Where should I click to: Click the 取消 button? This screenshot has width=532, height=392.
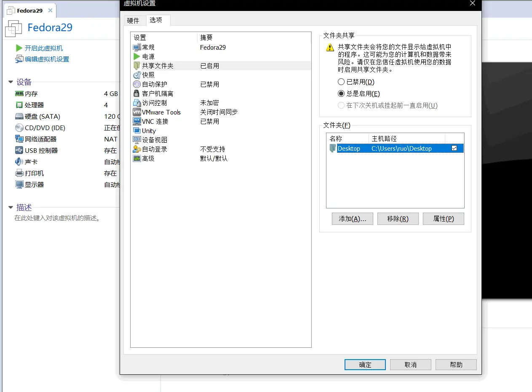click(x=411, y=365)
